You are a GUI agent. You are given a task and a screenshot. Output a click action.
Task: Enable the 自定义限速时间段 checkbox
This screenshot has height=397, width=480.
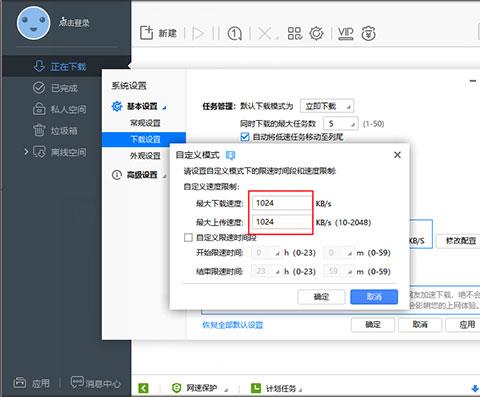click(188, 237)
